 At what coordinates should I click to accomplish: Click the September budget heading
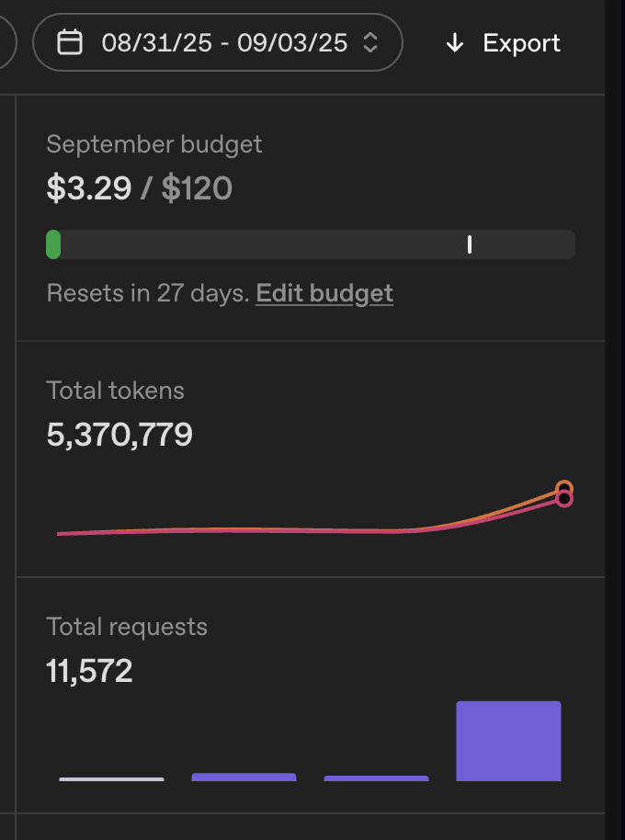[x=154, y=144]
